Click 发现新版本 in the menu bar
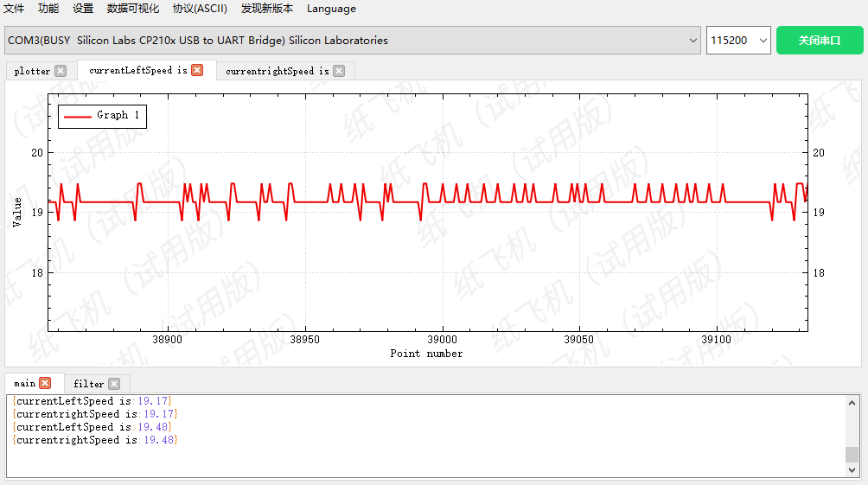The height and width of the screenshot is (485, 868). point(267,9)
